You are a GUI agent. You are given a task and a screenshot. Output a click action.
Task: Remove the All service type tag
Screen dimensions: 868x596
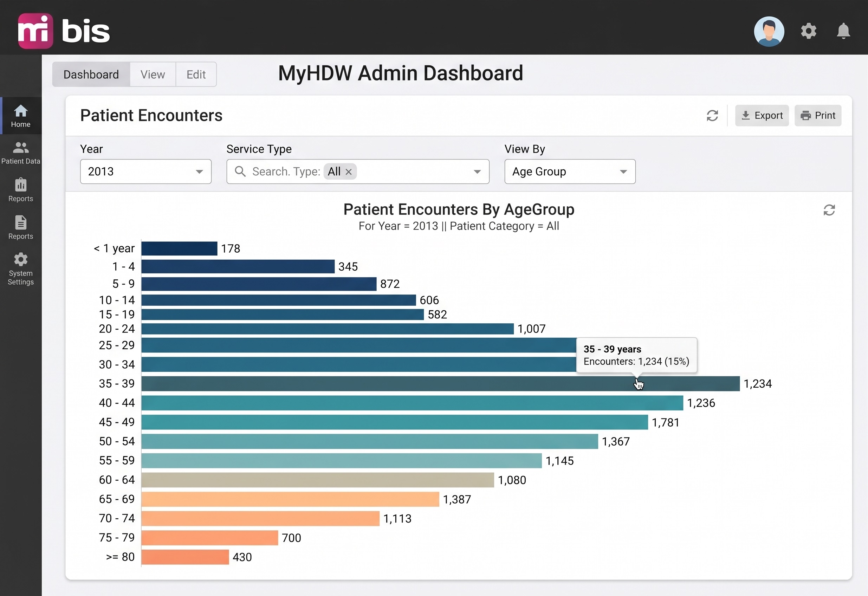pyautogui.click(x=348, y=172)
